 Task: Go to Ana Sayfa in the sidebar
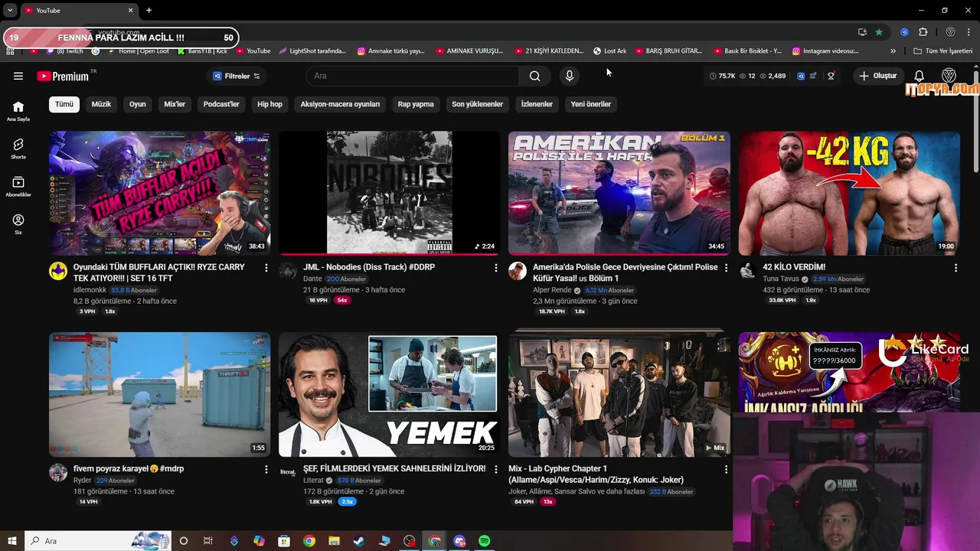[x=18, y=111]
